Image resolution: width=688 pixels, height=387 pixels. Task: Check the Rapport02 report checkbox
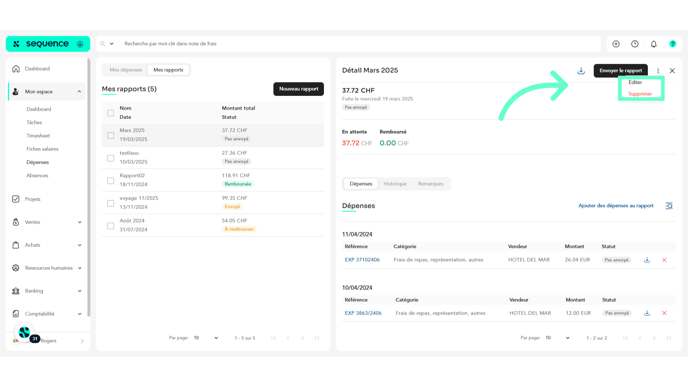tap(111, 181)
